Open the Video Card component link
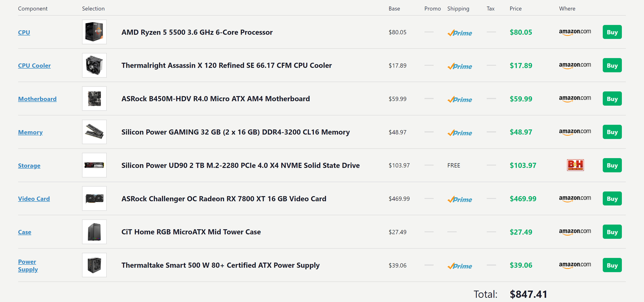The image size is (644, 302). [x=34, y=199]
